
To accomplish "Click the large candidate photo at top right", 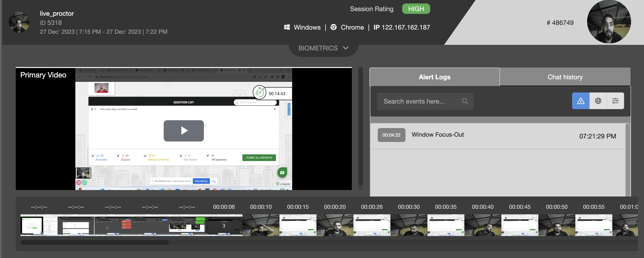I will (609, 22).
